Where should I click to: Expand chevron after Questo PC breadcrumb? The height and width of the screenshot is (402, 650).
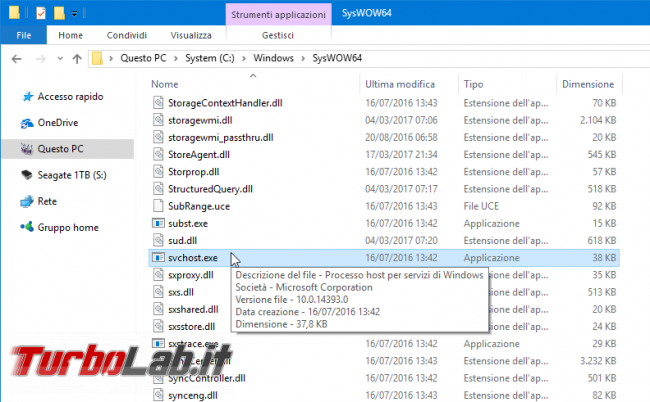(x=176, y=58)
